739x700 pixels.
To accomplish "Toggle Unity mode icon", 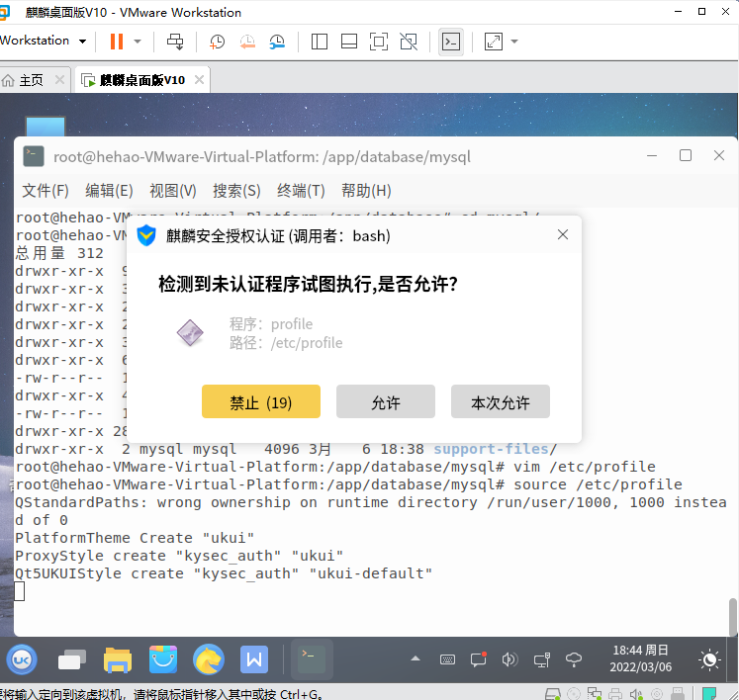I will coord(409,42).
